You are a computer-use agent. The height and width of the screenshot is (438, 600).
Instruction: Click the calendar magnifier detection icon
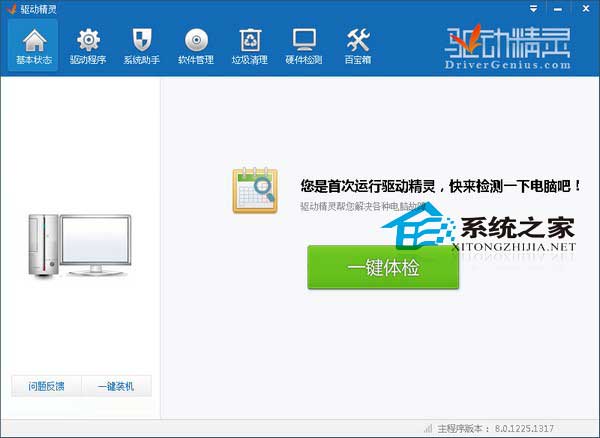(255, 190)
